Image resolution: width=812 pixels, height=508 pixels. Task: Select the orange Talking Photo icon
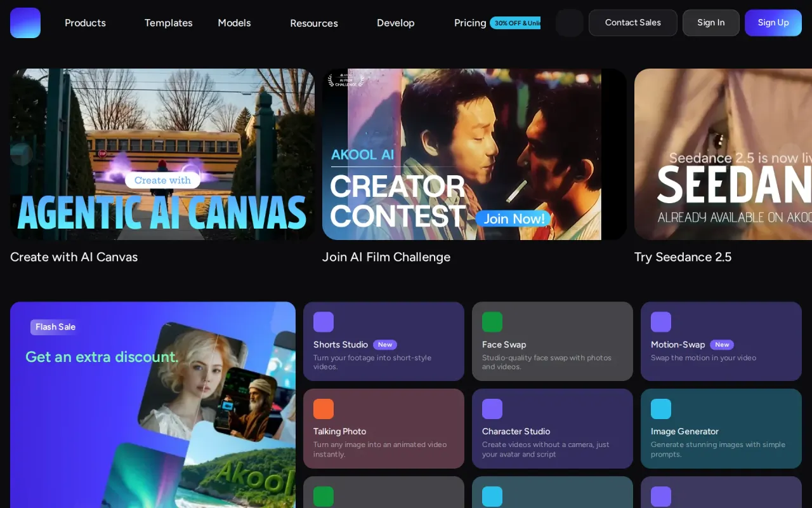[x=324, y=409]
